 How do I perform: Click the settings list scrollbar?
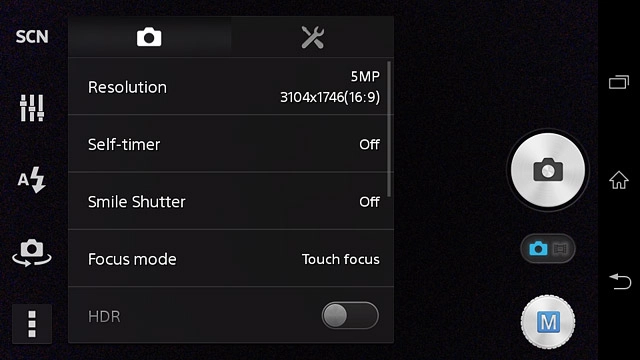[x=389, y=129]
